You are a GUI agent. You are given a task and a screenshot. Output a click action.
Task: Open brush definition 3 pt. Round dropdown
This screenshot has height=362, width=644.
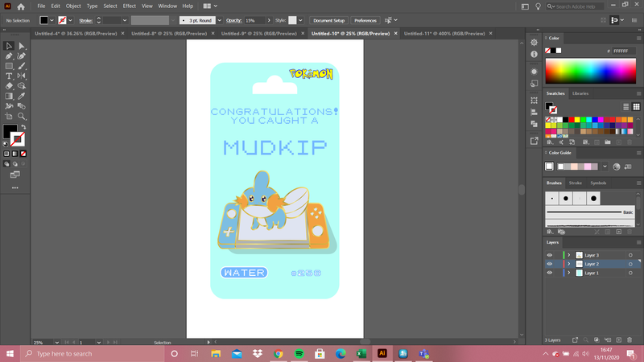tap(219, 21)
